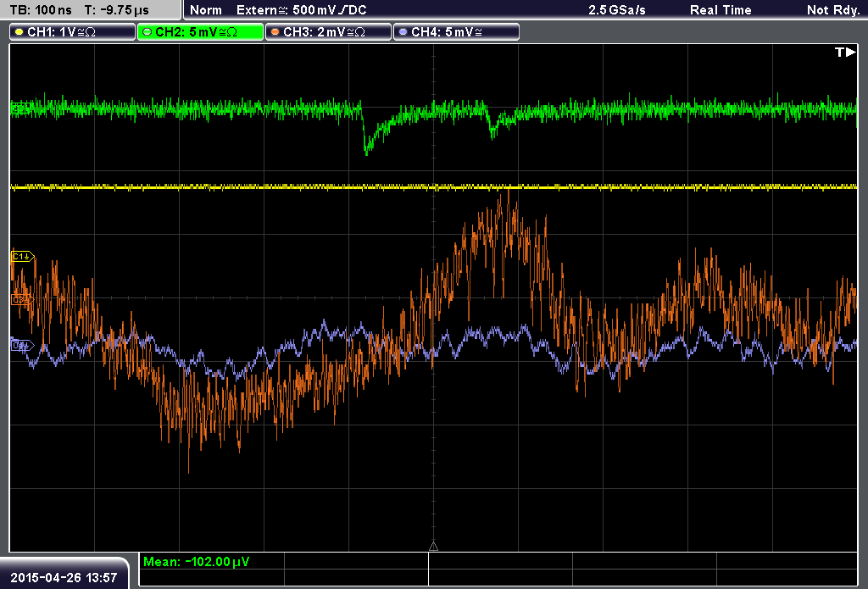Click the Not Rdy. status indicator
Viewport: 868px width, 589px height.
pyautogui.click(x=833, y=10)
